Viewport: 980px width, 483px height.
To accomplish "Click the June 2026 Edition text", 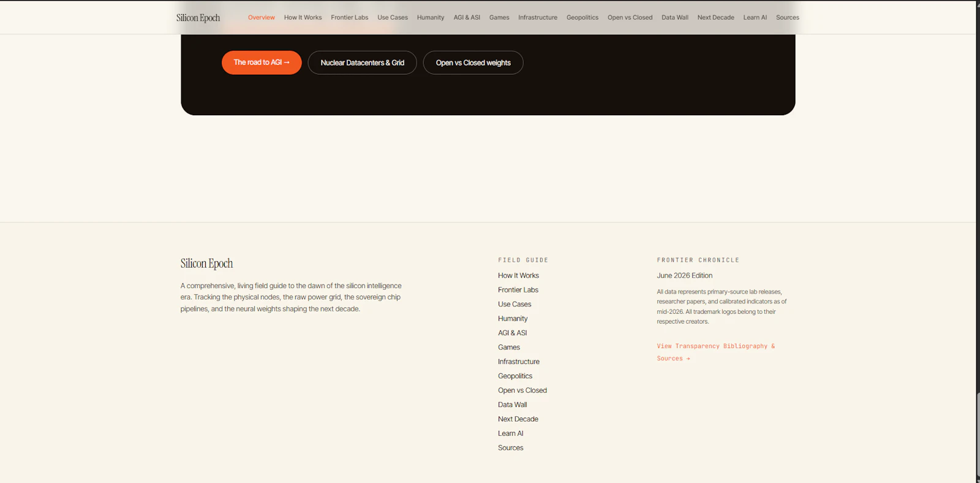I will click(x=685, y=276).
